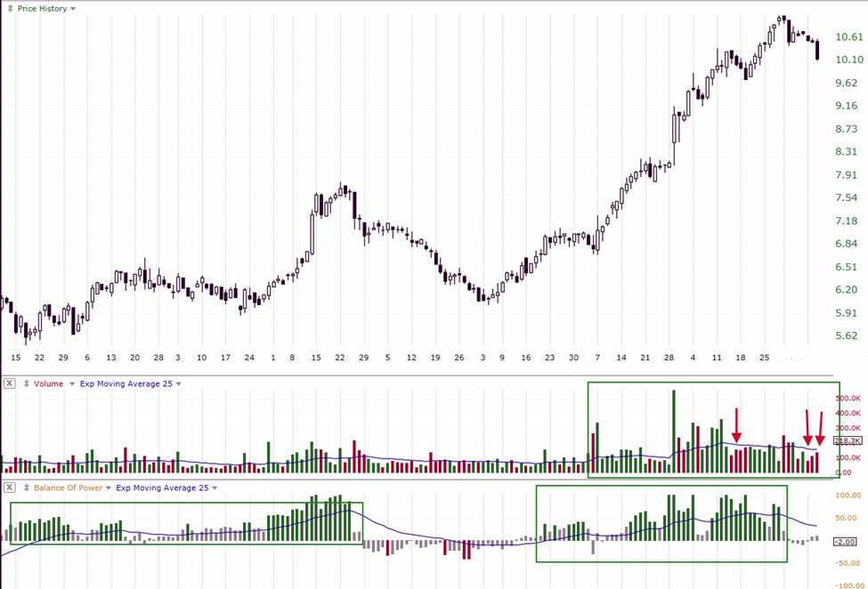Screen dimensions: 868x589
Task: Click the Price History resize arrows icon
Action: click(9, 8)
